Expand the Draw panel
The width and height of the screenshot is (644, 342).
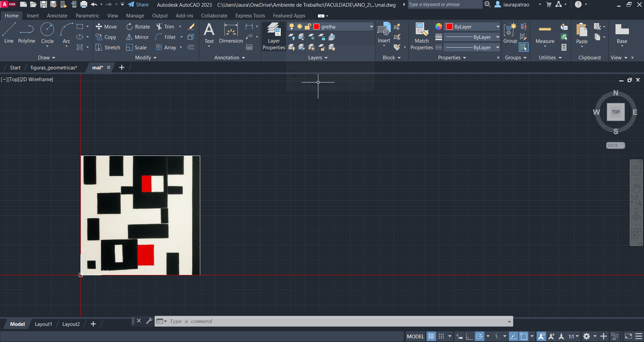(x=46, y=58)
